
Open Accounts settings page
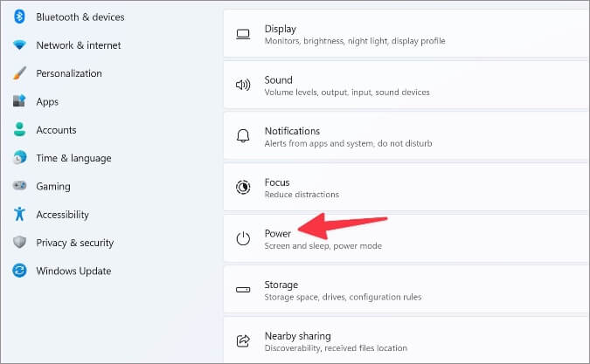point(56,130)
